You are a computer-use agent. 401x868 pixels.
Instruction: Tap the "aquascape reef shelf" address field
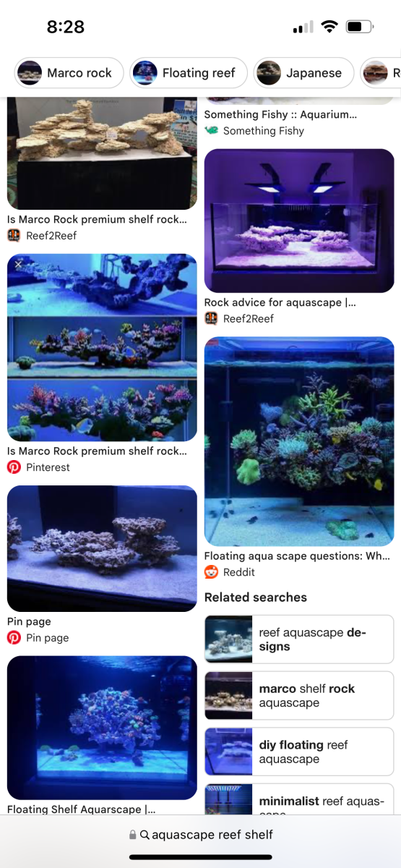[200, 835]
